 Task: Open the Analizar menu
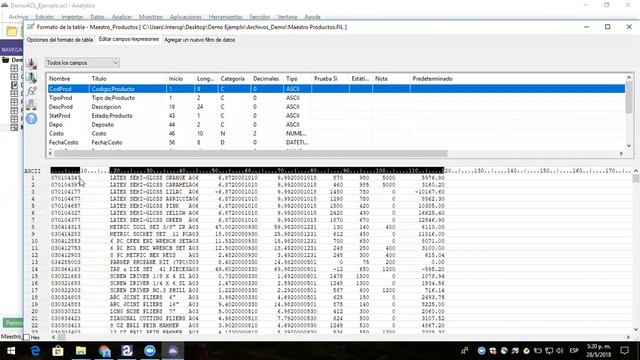(122, 17)
